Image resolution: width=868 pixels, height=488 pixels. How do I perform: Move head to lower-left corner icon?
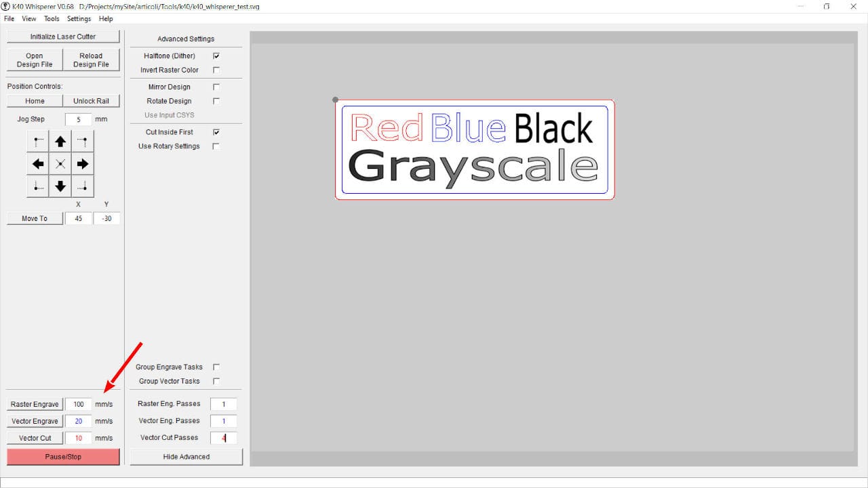[x=37, y=186]
